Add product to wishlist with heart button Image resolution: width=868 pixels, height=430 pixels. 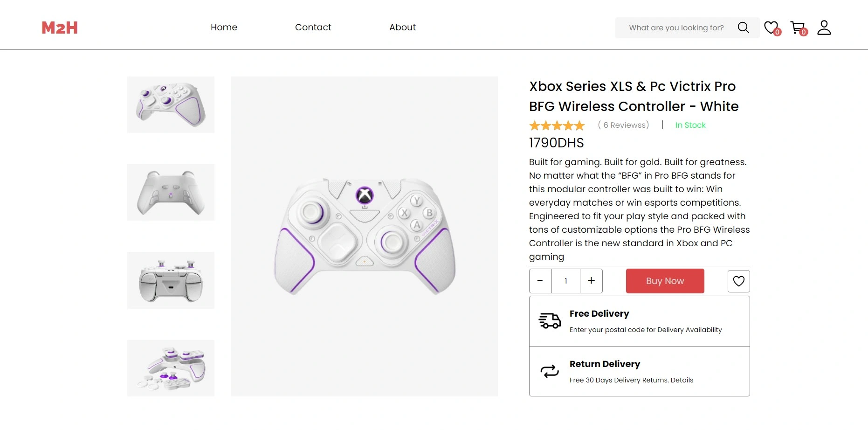[738, 281]
